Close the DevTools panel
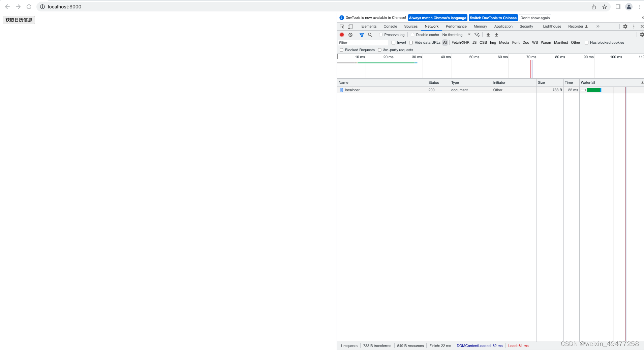Image resolution: width=644 pixels, height=350 pixels. coord(642,26)
